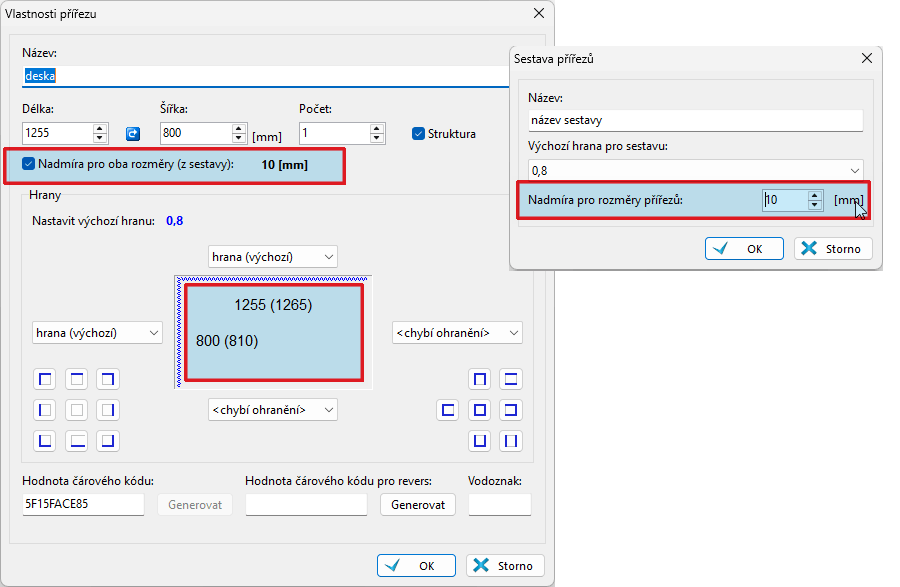Click Storno in the Vlastnosti přířezu dialog
This screenshot has height=587, width=900.
505,565
